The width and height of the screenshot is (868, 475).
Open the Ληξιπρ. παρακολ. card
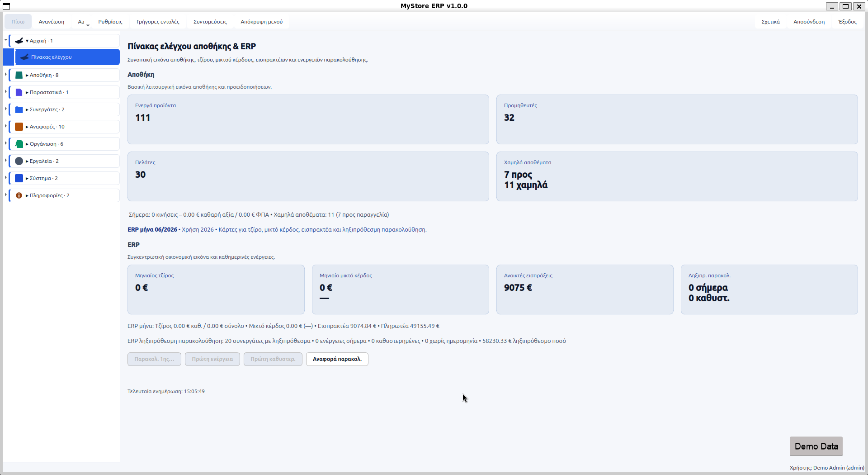coord(769,290)
